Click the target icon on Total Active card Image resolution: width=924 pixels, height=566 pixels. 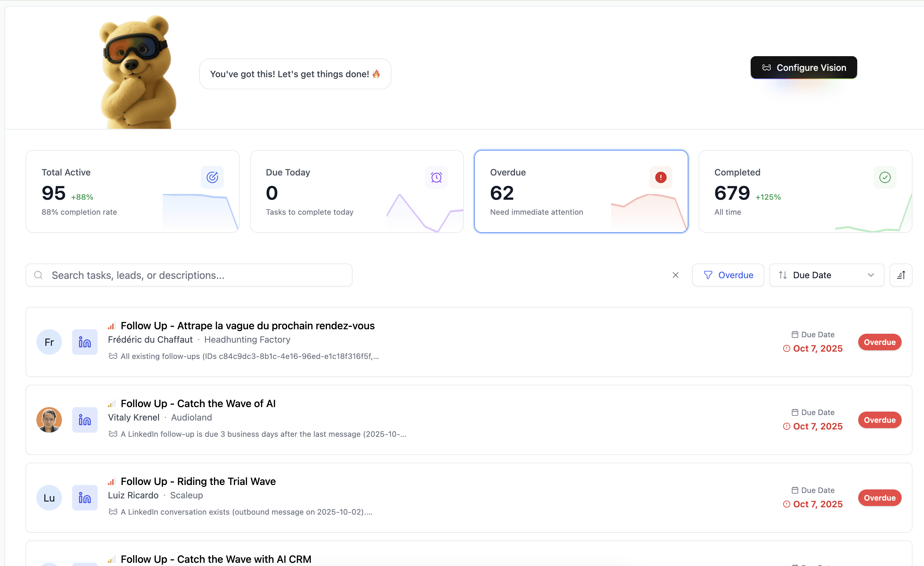[x=212, y=177]
